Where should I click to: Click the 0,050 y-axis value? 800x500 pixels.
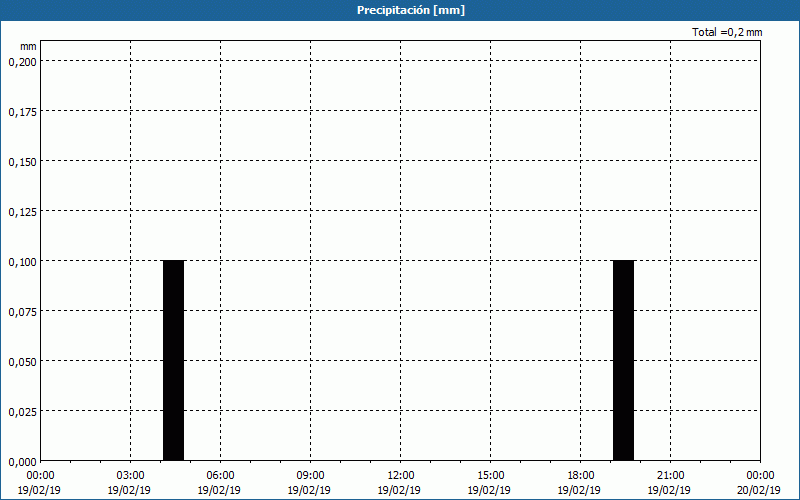(22, 362)
